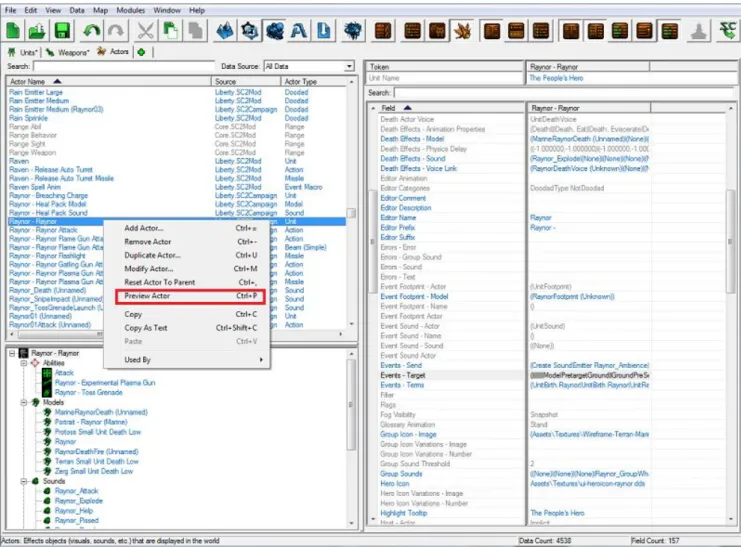This screenshot has height=547, width=741.
Task: Click the Undo toolbar icon
Action: tap(92, 31)
